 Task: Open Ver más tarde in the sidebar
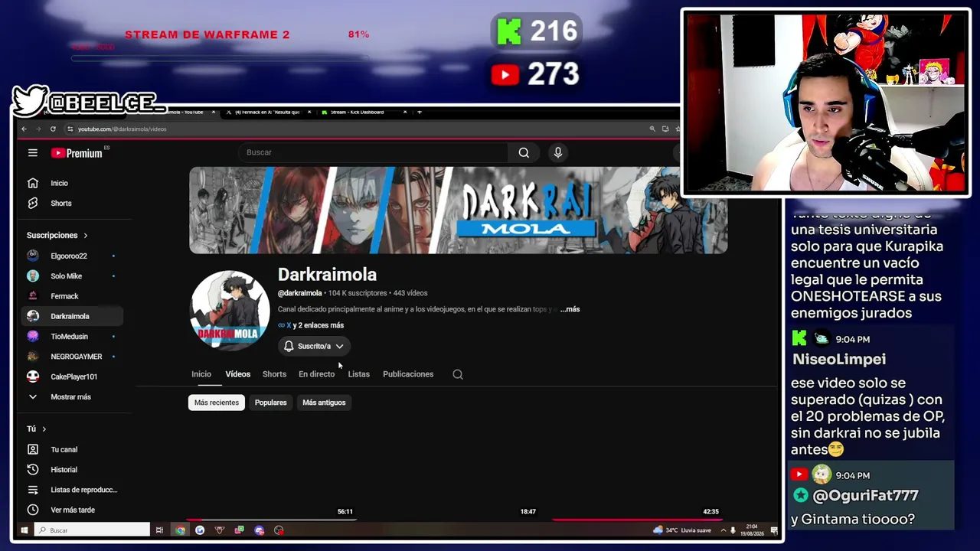click(71, 510)
